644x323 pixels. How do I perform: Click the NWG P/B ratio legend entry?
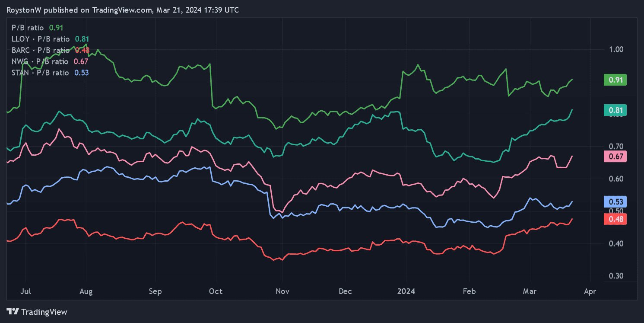[50, 61]
